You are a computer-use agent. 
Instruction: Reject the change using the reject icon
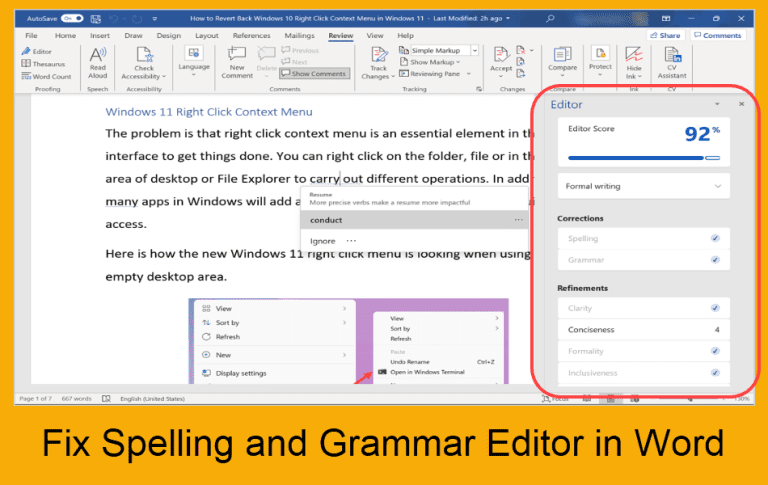coord(521,50)
